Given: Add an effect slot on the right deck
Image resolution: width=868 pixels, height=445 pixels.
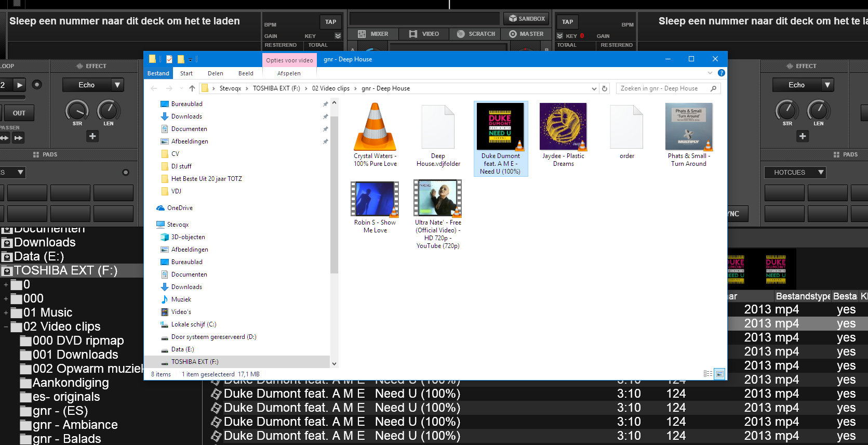Looking at the screenshot, I should click(803, 136).
